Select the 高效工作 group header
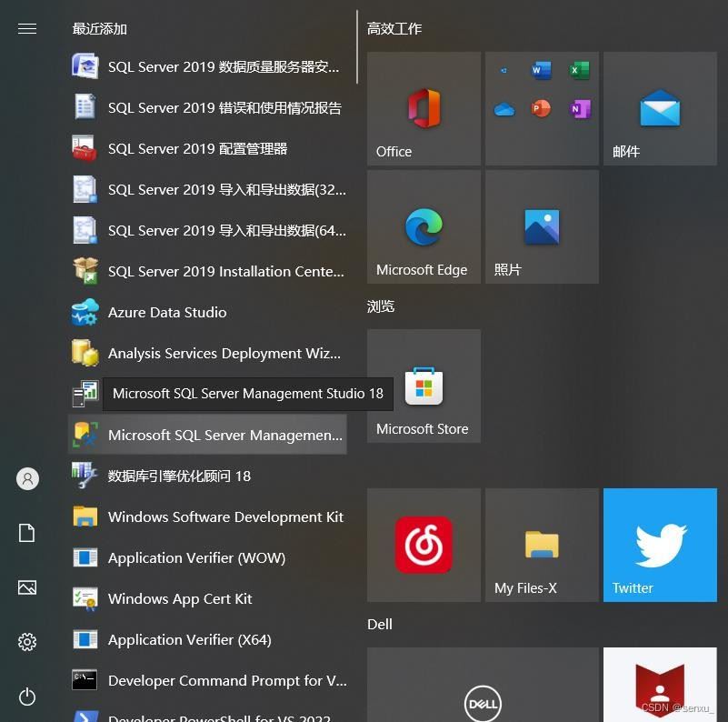This screenshot has height=722, width=728. point(394,29)
